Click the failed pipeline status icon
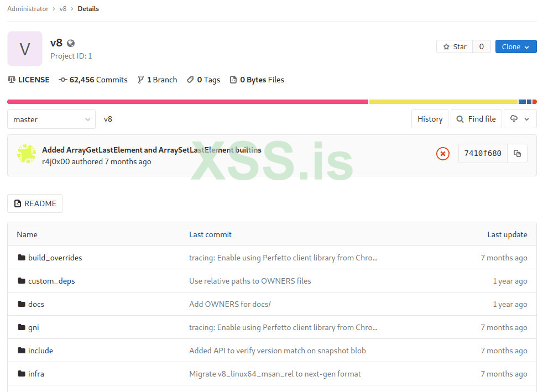543x392 pixels. [x=442, y=153]
